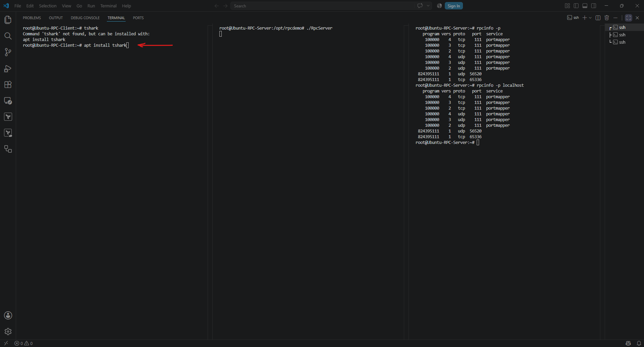Open the chat icon in the title bar
The height and width of the screenshot is (347, 644).
[x=420, y=6]
